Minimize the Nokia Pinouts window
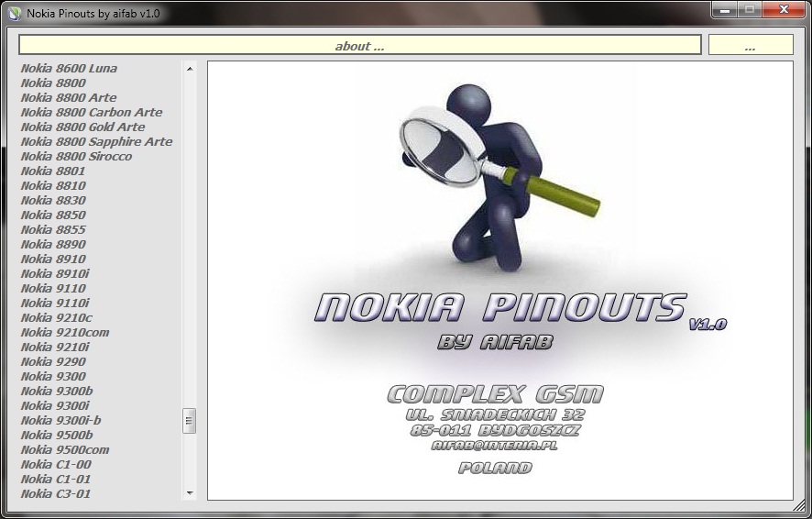 click(725, 10)
